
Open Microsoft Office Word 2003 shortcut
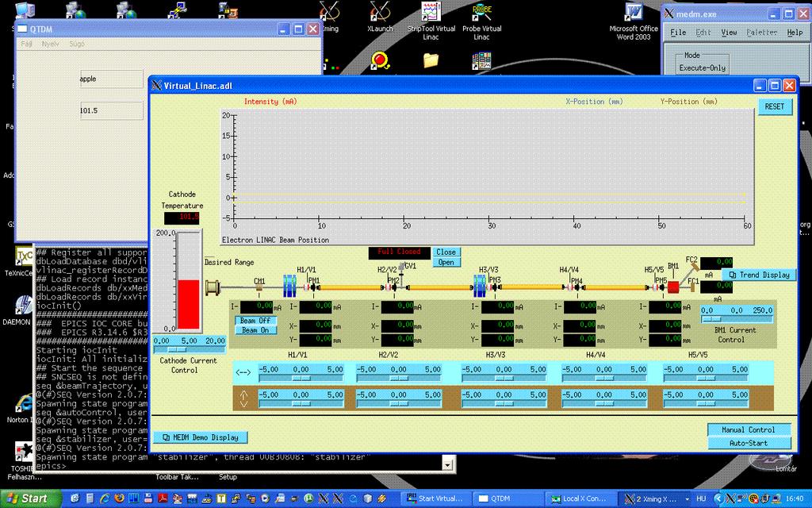click(x=633, y=21)
